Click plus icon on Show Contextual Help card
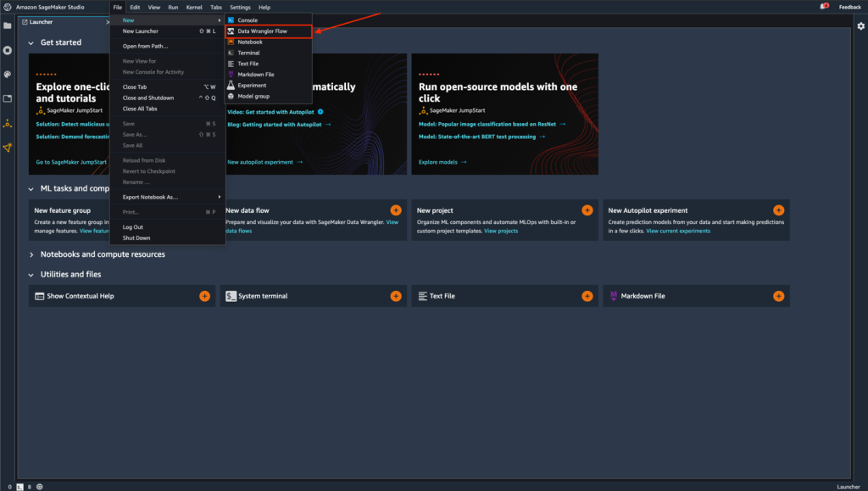The image size is (868, 491). (205, 296)
